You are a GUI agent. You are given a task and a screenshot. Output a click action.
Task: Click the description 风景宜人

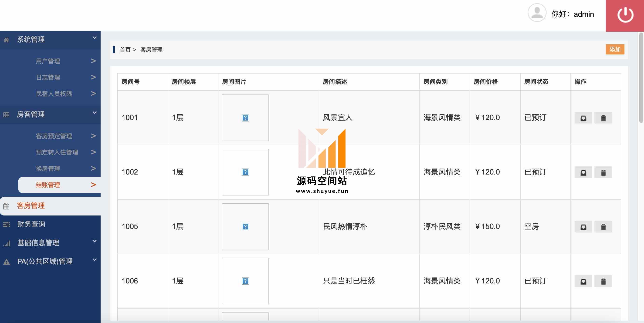(338, 118)
